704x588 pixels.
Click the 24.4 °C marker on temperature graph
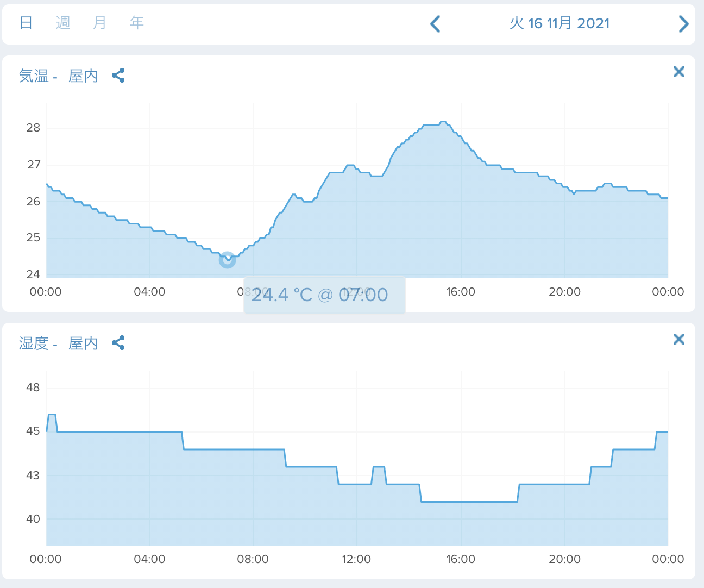click(227, 260)
